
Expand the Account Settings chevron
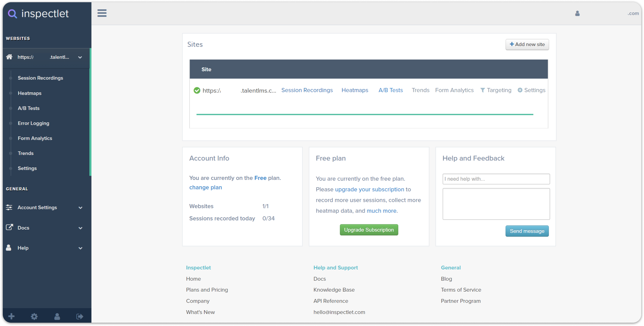80,208
